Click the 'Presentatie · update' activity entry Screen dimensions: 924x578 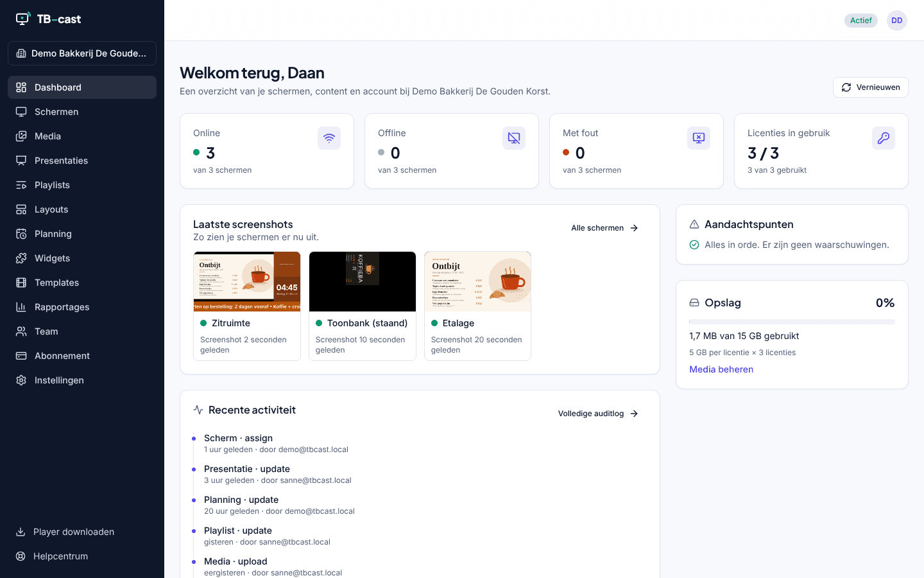click(x=278, y=474)
